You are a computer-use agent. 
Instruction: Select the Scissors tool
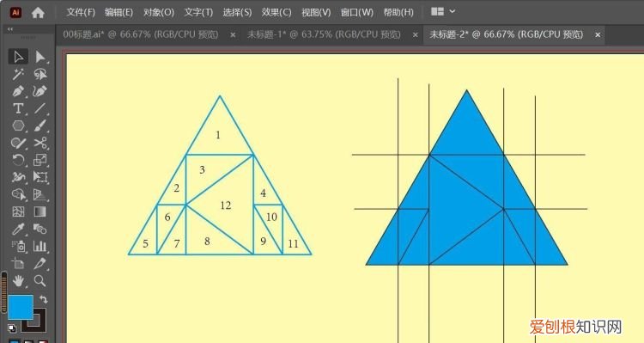40,143
